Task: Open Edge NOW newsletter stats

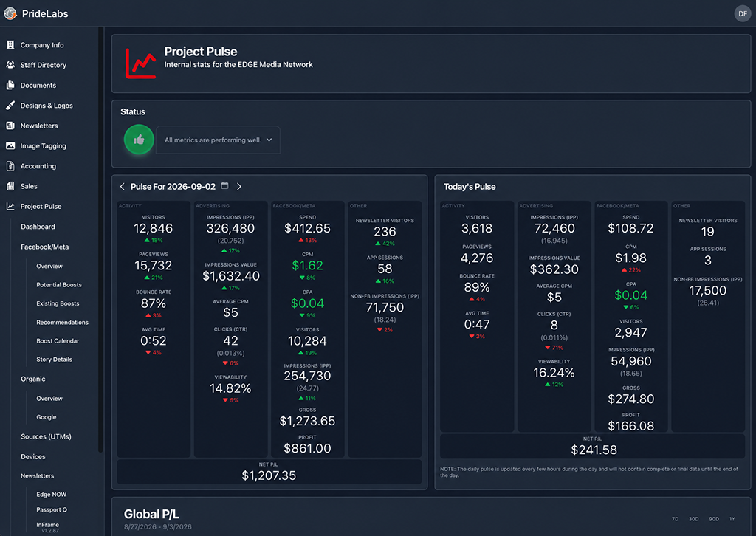Action: pos(51,495)
